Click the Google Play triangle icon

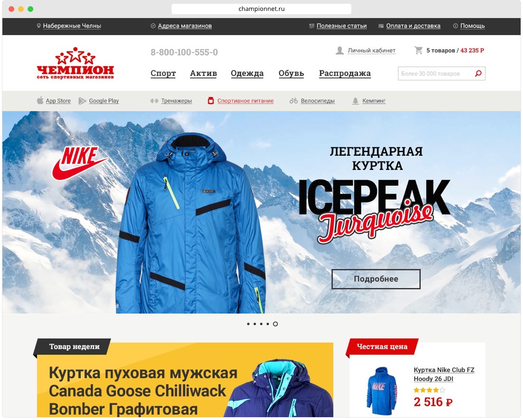coord(82,101)
